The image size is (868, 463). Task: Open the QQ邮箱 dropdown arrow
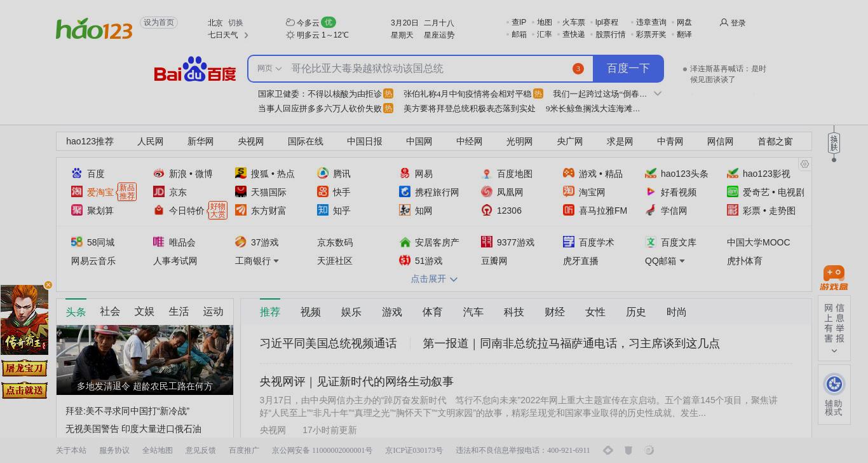[x=682, y=261]
